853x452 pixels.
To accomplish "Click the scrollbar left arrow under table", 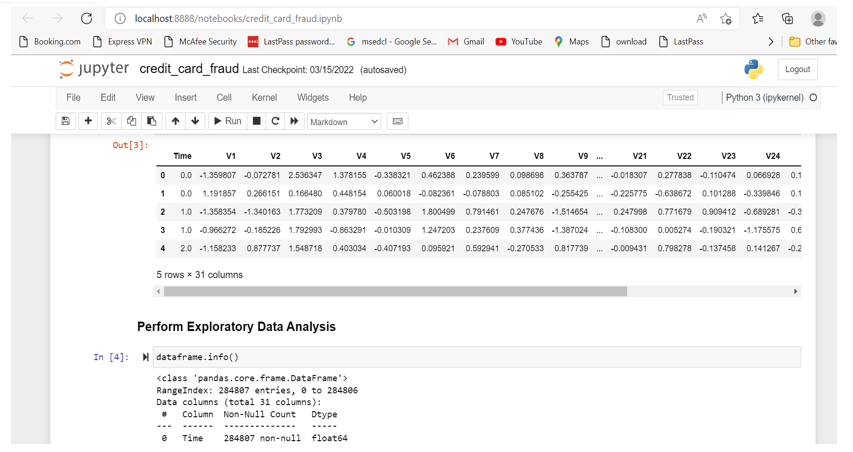I will [x=158, y=292].
